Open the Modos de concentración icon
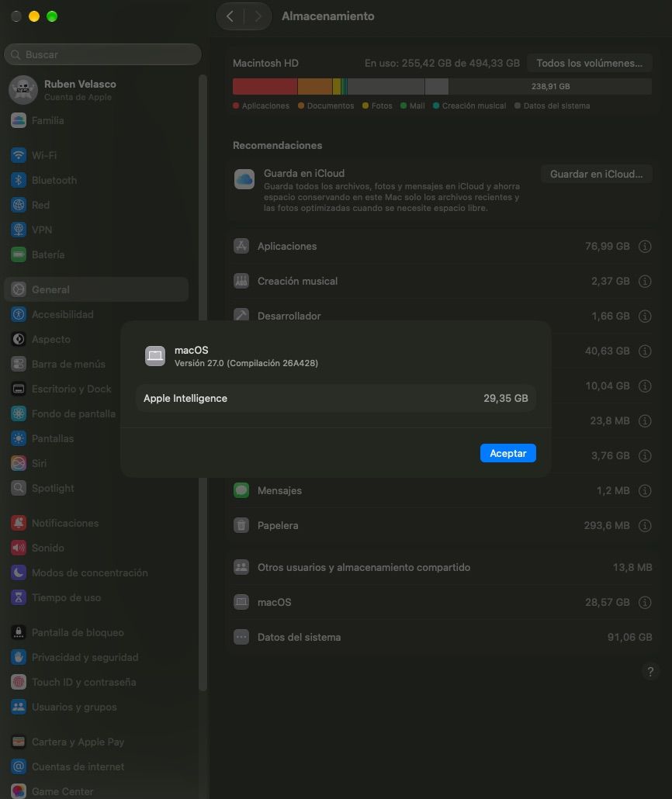672x799 pixels. (x=19, y=572)
